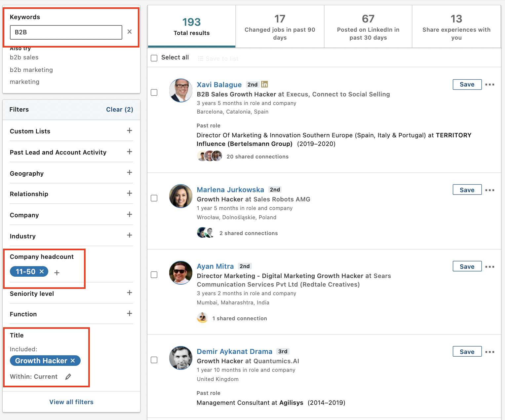
Task: Save Marlena Jurkowska as a lead
Action: pyautogui.click(x=467, y=190)
